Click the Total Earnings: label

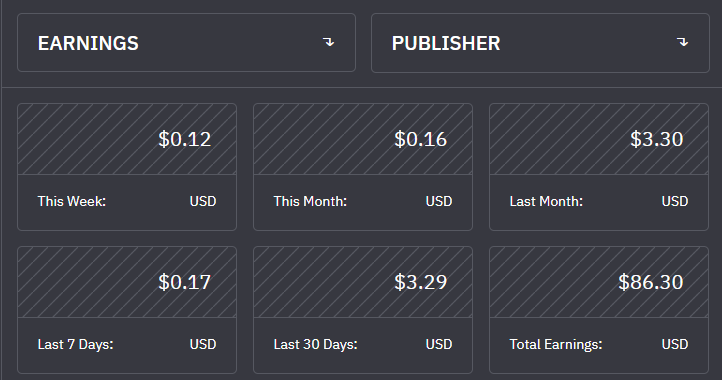coord(556,345)
